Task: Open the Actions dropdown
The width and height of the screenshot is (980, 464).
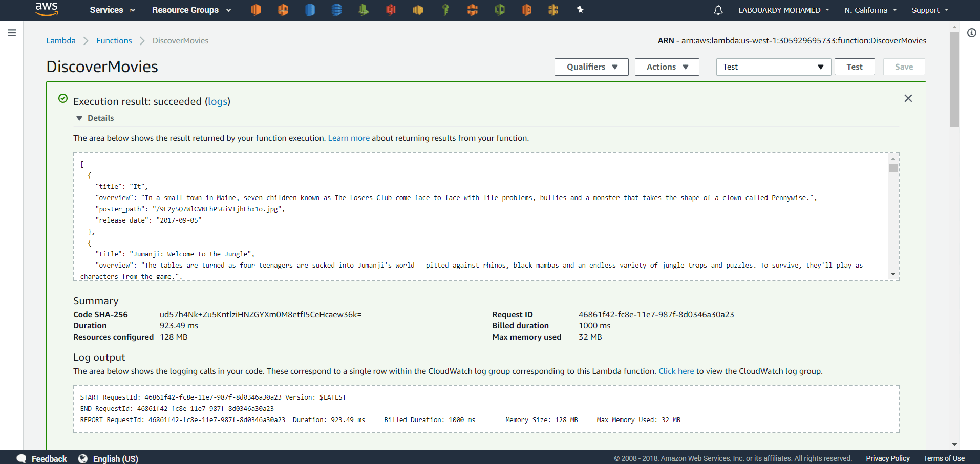Action: [667, 67]
